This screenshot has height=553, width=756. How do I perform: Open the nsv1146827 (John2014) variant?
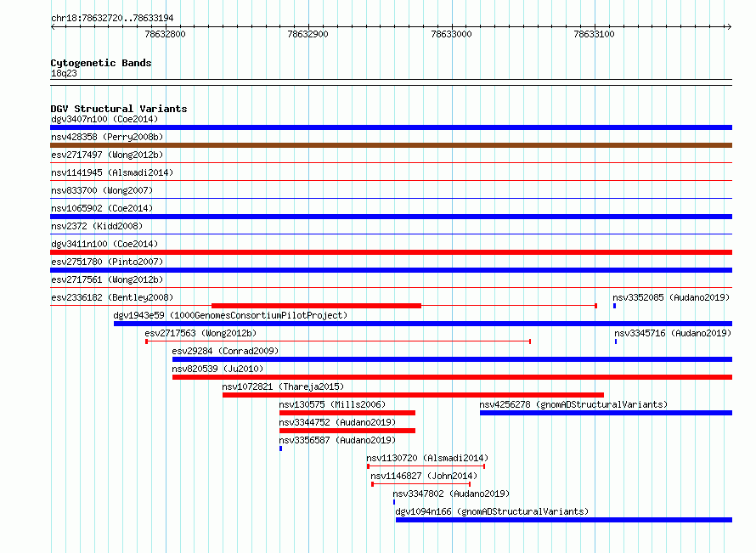(424, 476)
